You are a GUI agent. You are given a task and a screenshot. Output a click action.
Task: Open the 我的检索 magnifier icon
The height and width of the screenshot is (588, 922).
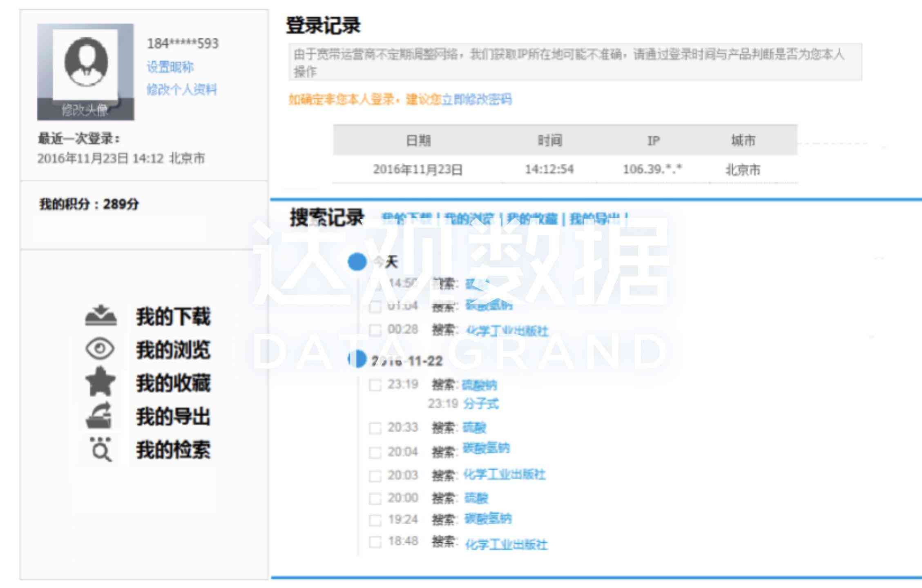(100, 449)
